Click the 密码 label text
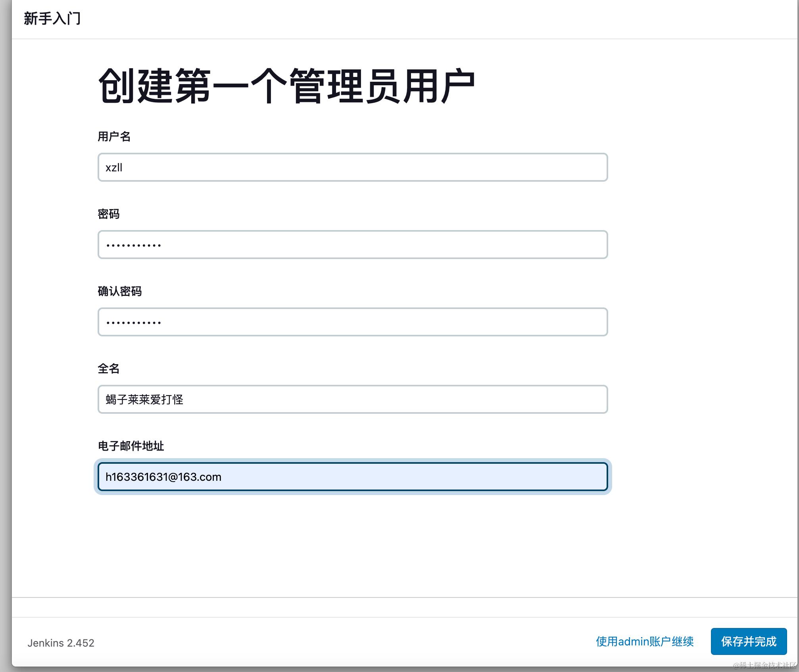 [x=108, y=214]
